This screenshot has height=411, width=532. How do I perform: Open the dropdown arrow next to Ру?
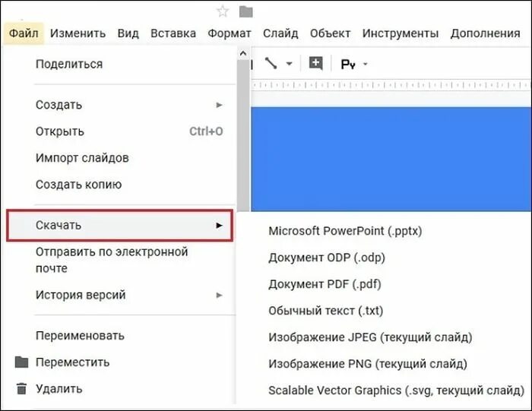(x=366, y=64)
